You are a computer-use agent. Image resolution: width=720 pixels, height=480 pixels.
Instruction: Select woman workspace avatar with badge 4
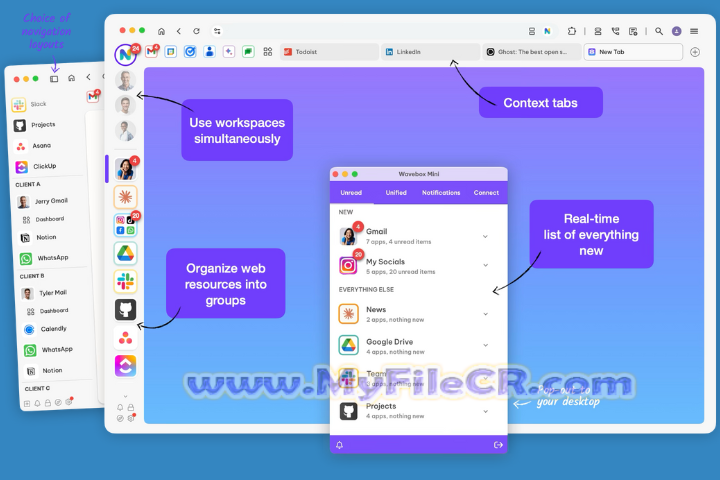(x=125, y=169)
